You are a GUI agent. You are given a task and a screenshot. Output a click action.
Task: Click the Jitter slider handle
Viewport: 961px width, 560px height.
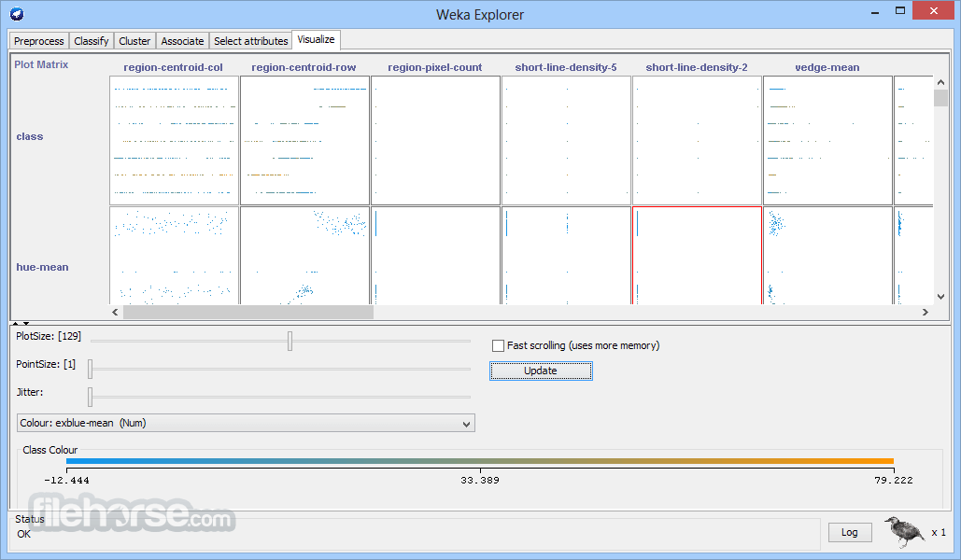(90, 397)
